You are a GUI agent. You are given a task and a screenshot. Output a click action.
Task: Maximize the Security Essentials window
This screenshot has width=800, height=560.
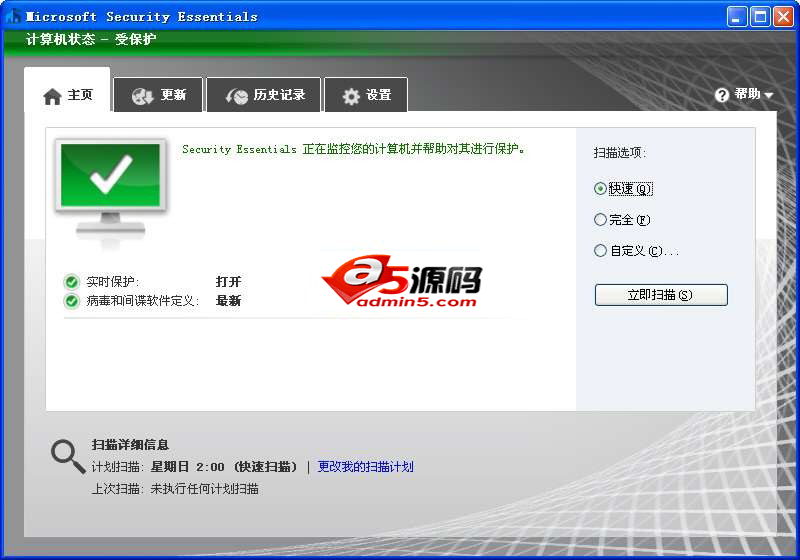(760, 17)
